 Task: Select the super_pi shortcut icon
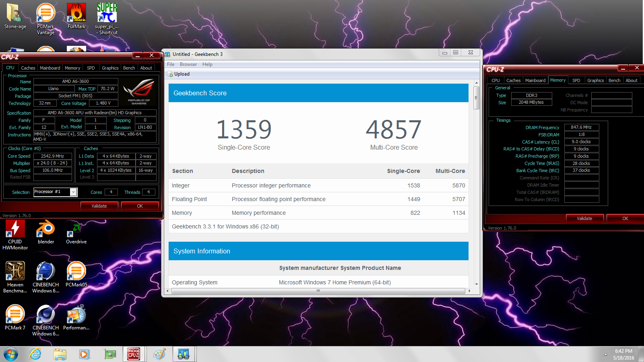(x=107, y=19)
